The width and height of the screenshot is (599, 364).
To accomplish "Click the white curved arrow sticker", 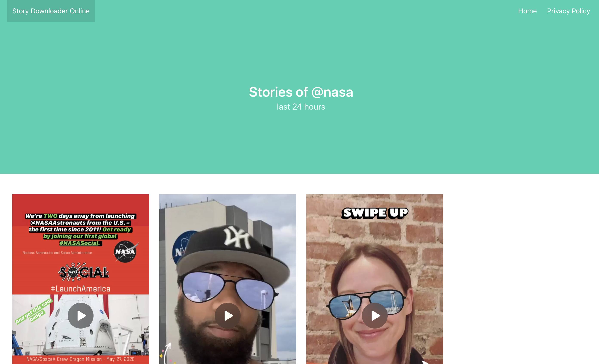I will 167,353.
